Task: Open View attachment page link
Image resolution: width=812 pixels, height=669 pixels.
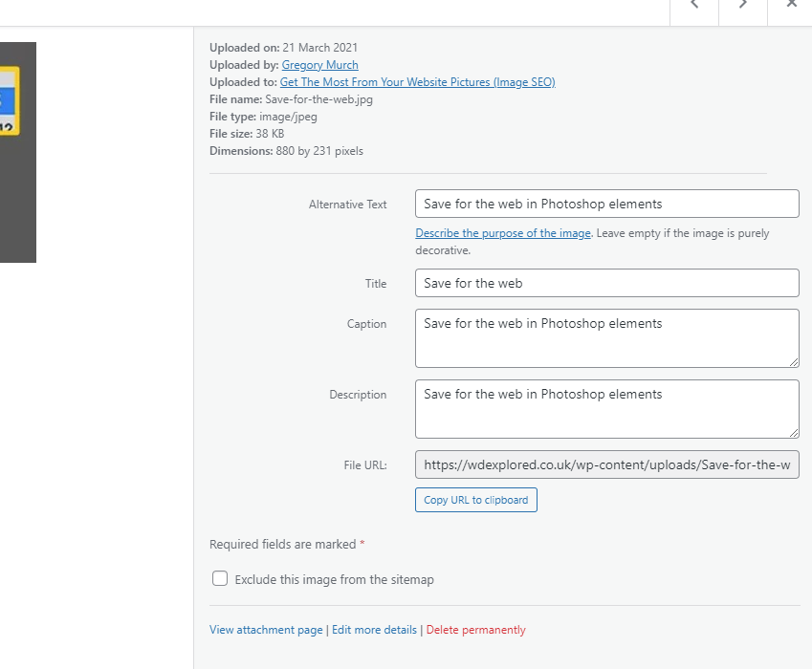Action: pyautogui.click(x=266, y=630)
